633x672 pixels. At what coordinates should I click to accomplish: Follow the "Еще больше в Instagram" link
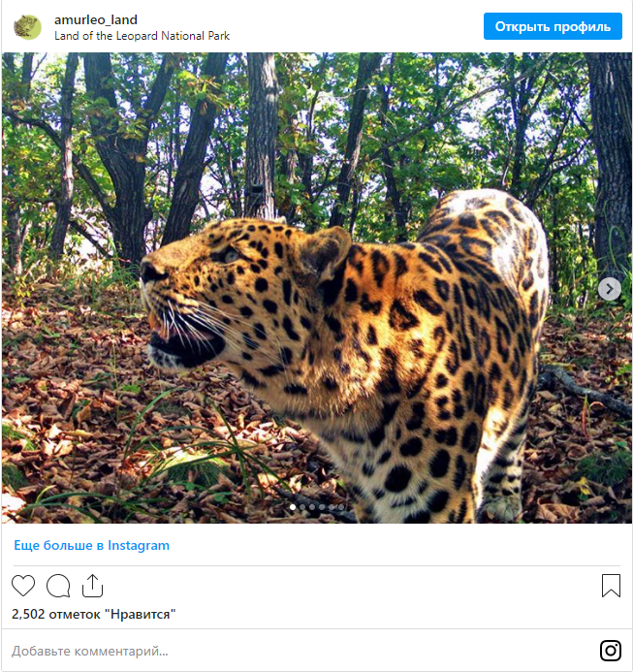pyautogui.click(x=91, y=546)
